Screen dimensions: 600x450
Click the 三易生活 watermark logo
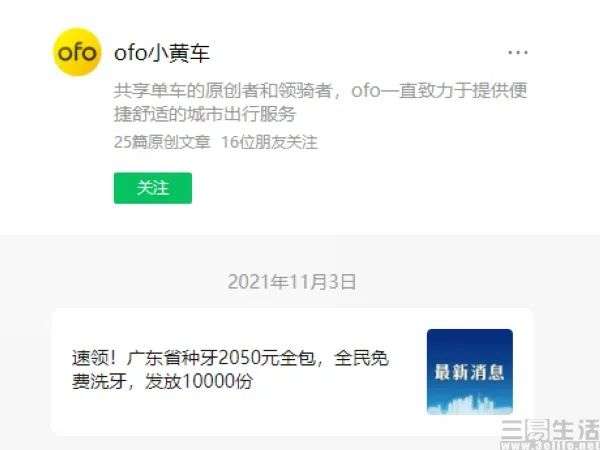pos(550,430)
